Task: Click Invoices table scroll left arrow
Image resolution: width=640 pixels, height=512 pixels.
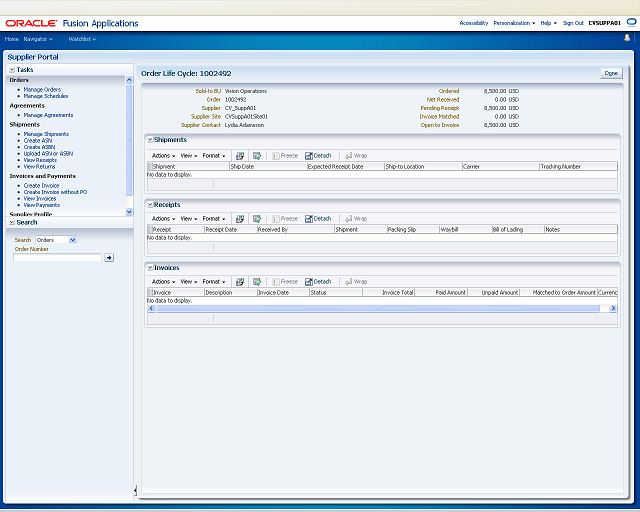Action: click(x=151, y=309)
